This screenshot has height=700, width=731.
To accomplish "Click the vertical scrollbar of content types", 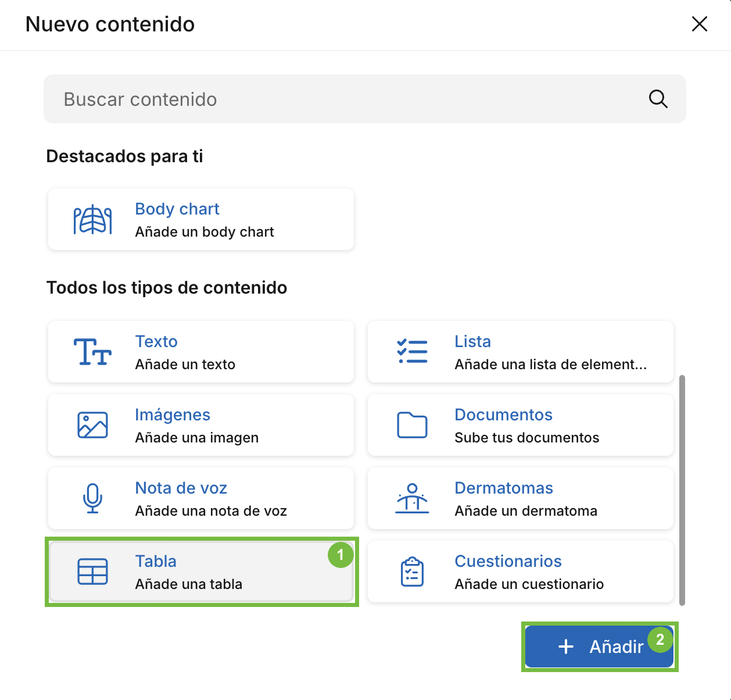I will [682, 490].
